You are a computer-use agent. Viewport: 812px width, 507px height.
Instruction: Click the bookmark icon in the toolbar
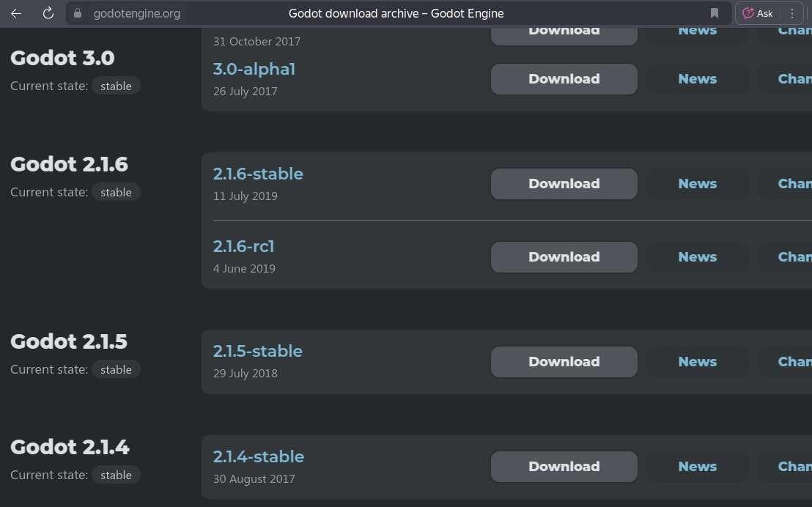coord(714,13)
